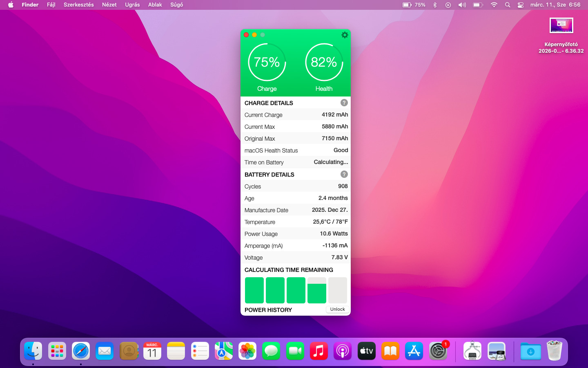Open the Súgó menu
This screenshot has width=588, height=368.
coord(177,5)
